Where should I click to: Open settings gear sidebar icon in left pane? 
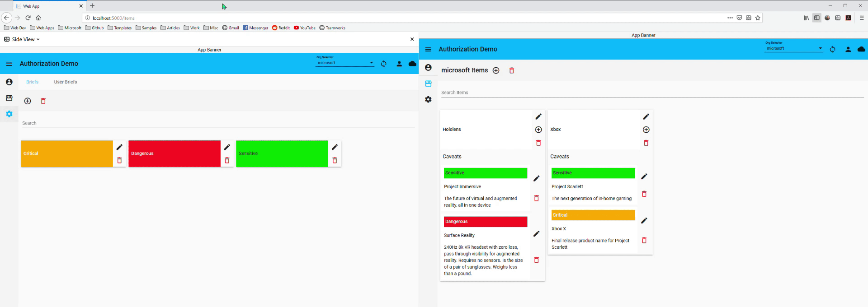[x=9, y=114]
